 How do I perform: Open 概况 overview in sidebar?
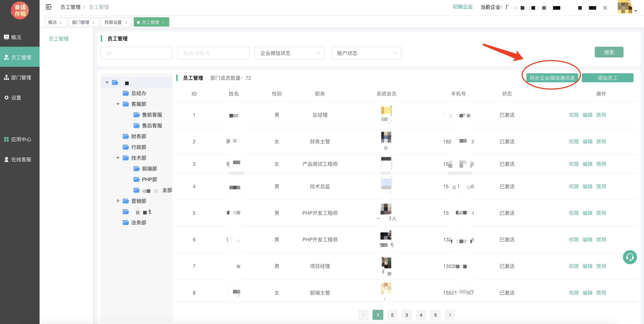click(x=16, y=37)
